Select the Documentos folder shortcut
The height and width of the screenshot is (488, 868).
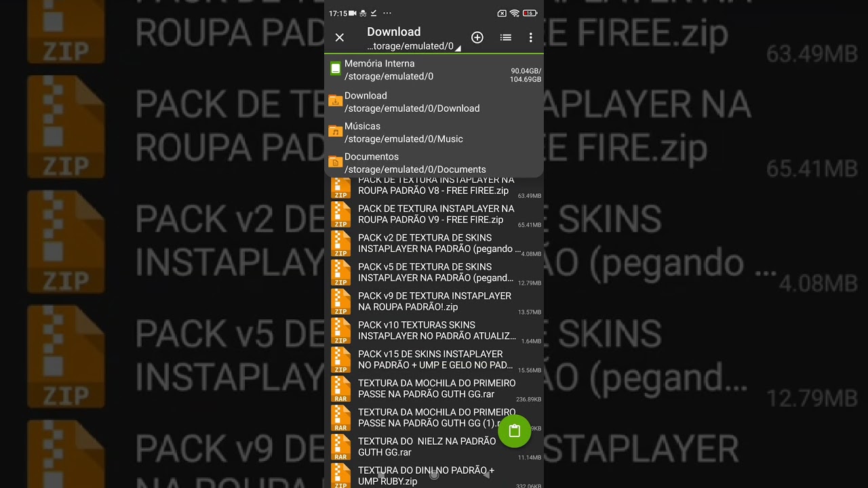(x=434, y=163)
